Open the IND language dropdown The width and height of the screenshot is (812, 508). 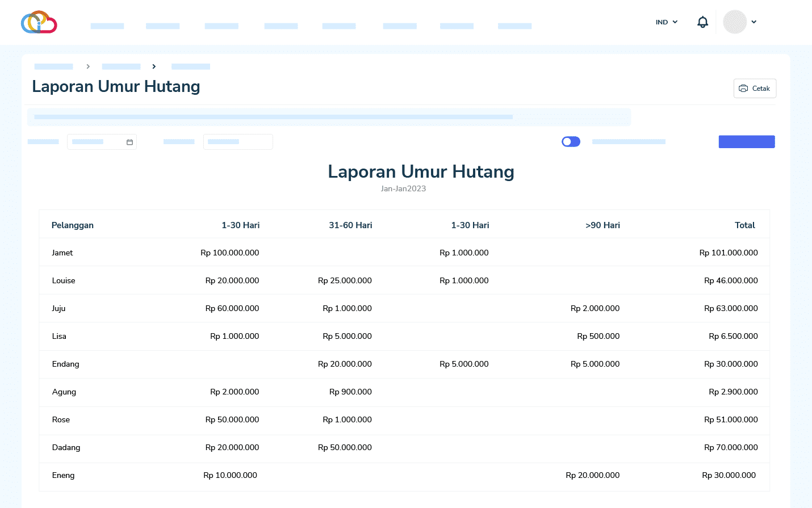[x=667, y=22]
